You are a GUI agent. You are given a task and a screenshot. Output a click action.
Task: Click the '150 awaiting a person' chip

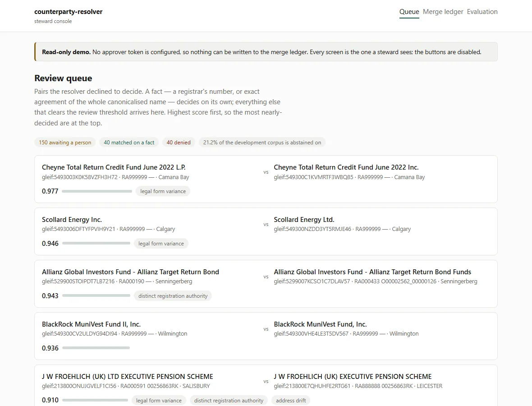coord(65,143)
